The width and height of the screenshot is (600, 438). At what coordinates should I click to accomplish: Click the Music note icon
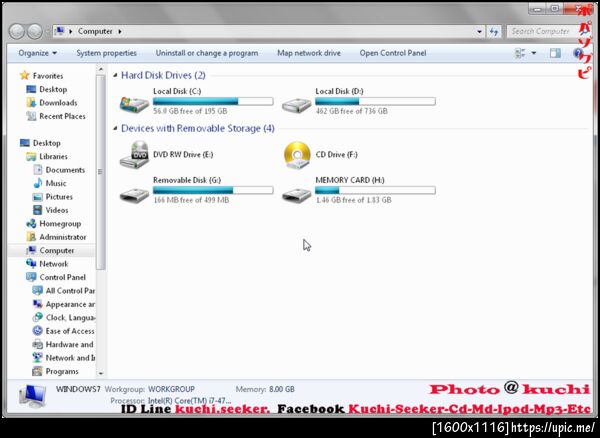click(38, 183)
